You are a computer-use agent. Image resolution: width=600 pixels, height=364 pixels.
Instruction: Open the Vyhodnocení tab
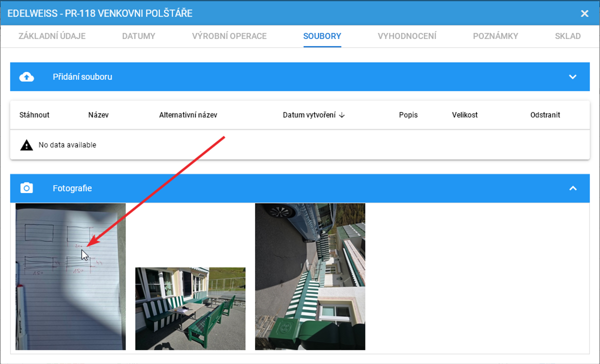(x=407, y=36)
